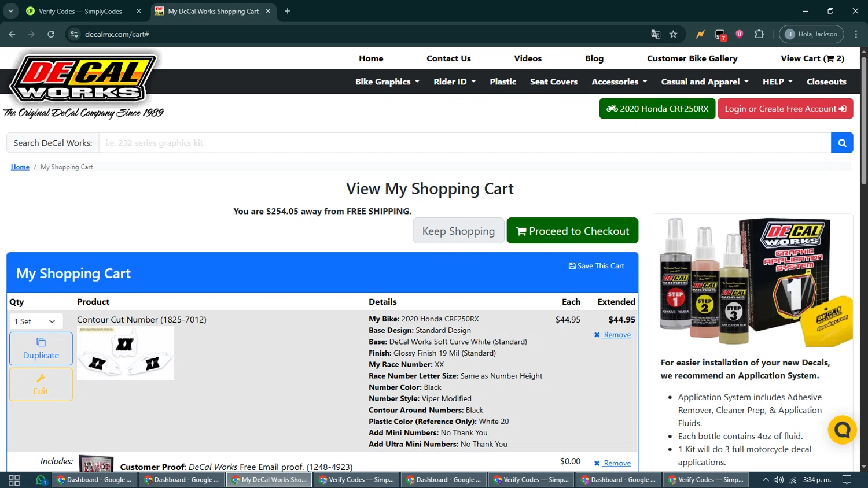This screenshot has height=488, width=868.
Task: Click the site information icon in address bar
Action: click(74, 34)
